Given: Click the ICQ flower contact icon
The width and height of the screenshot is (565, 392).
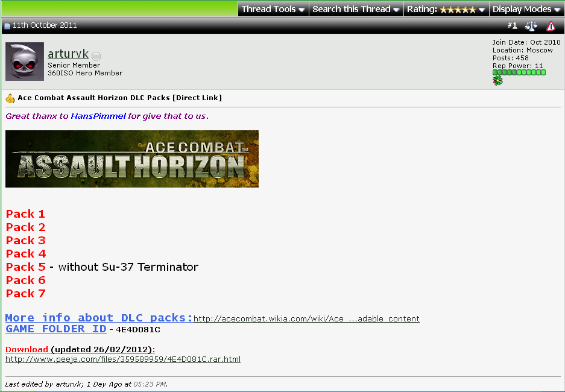Looking at the screenshot, I should (497, 81).
